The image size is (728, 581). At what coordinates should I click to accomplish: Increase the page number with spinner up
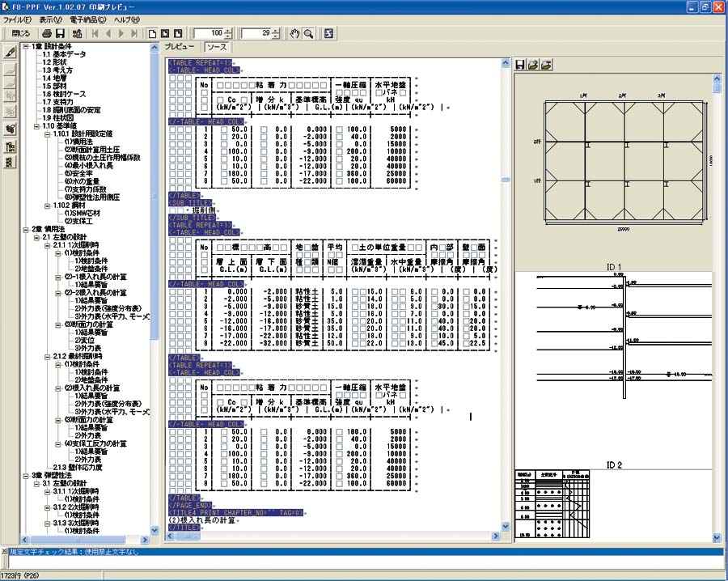tap(276, 31)
